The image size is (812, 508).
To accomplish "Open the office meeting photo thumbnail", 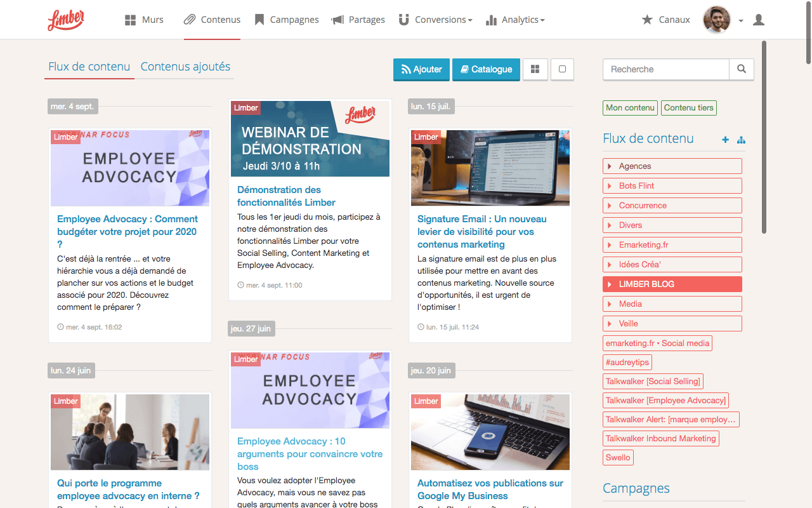I will coord(130,432).
